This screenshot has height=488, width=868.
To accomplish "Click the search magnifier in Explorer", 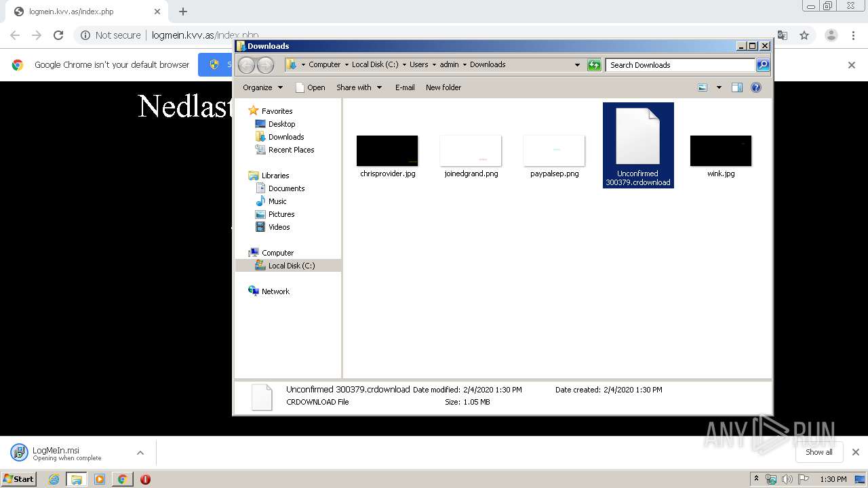I will click(763, 65).
